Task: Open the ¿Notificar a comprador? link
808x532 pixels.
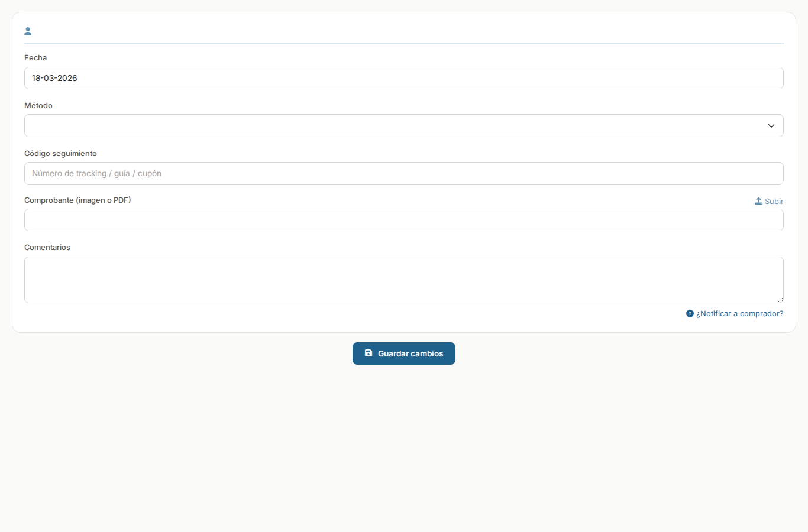Action: tap(739, 313)
